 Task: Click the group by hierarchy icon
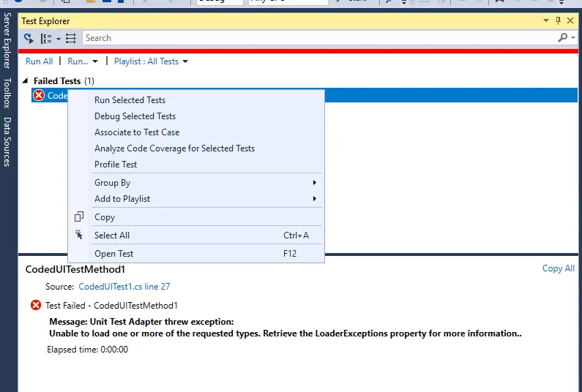point(46,38)
